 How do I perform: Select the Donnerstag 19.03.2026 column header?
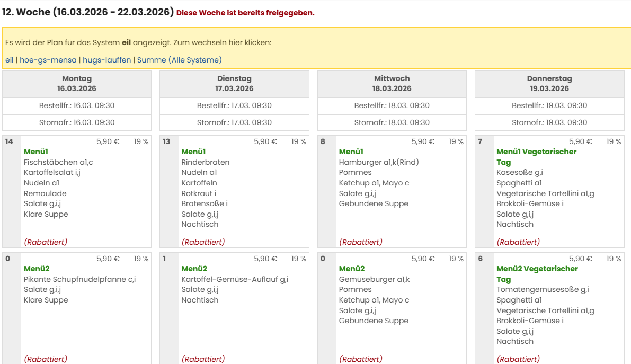pyautogui.click(x=549, y=84)
